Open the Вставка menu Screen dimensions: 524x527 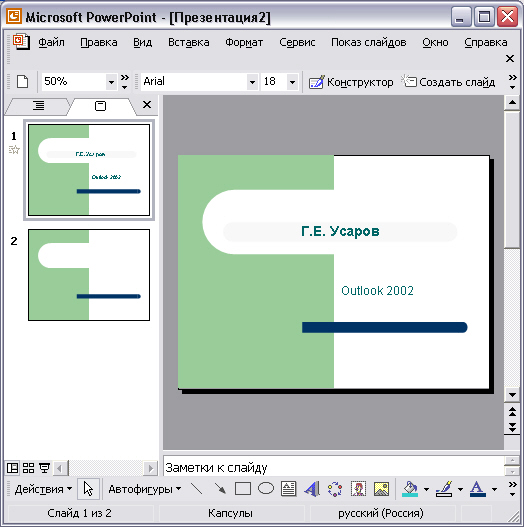(x=189, y=42)
